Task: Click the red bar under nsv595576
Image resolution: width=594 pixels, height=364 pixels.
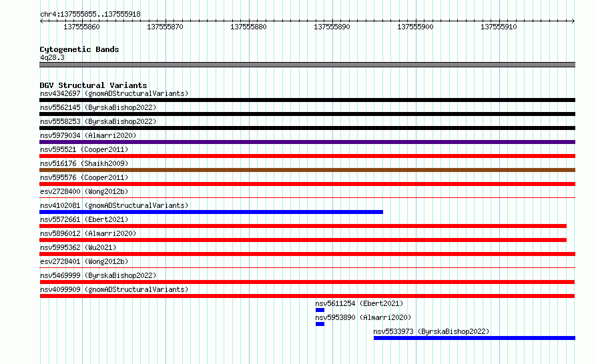Action: (x=307, y=184)
